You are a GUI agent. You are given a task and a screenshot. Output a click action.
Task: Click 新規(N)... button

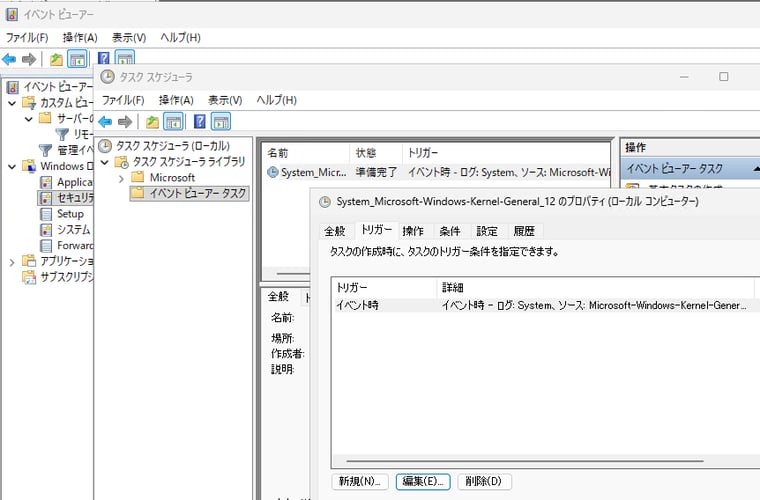coord(360,481)
